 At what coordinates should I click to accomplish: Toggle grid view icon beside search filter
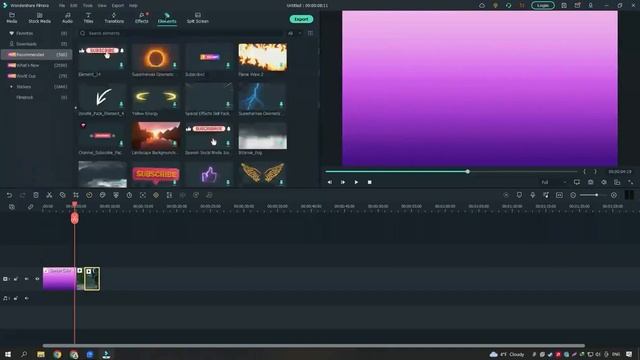(x=311, y=33)
